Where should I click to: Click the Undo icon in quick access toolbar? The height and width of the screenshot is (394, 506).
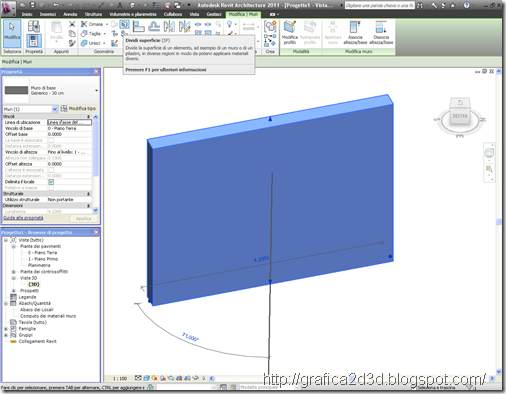click(x=56, y=5)
